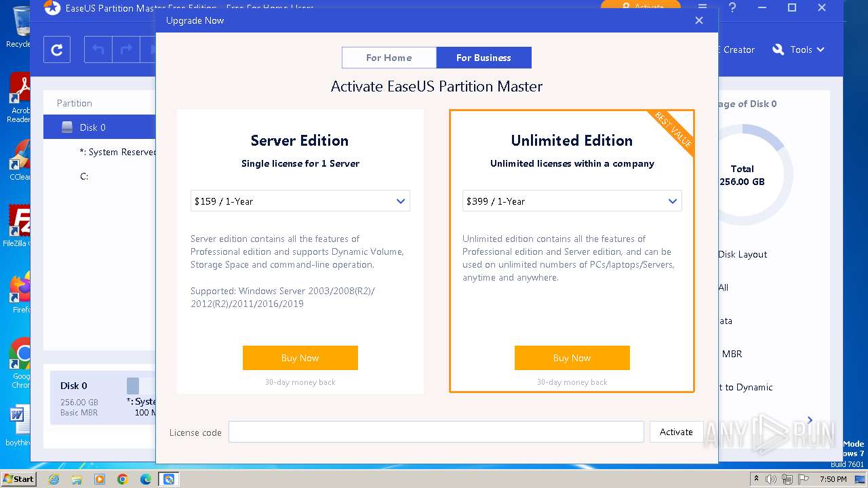Viewport: 868px width, 488px height.
Task: Click the License code input field
Action: pos(436,432)
